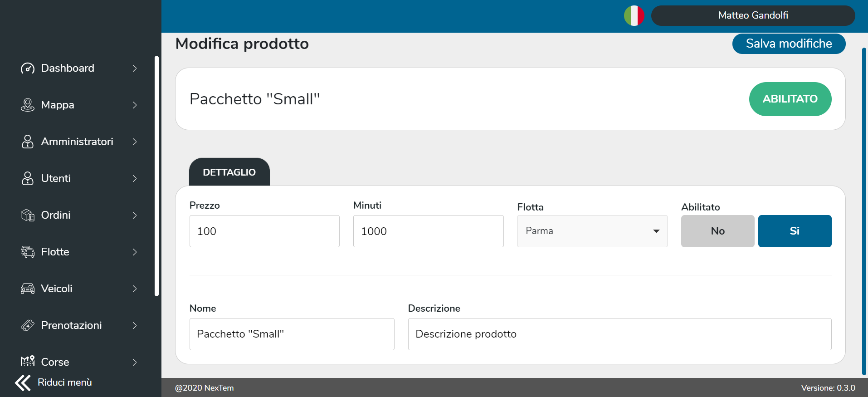Set Abilitato to Si
The height and width of the screenshot is (397, 868).
point(795,231)
